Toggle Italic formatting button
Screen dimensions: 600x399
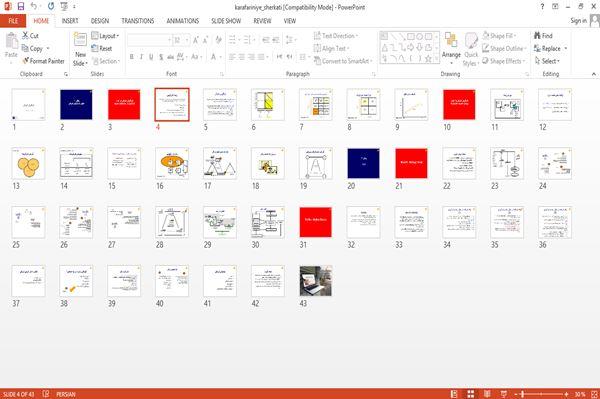[142, 57]
